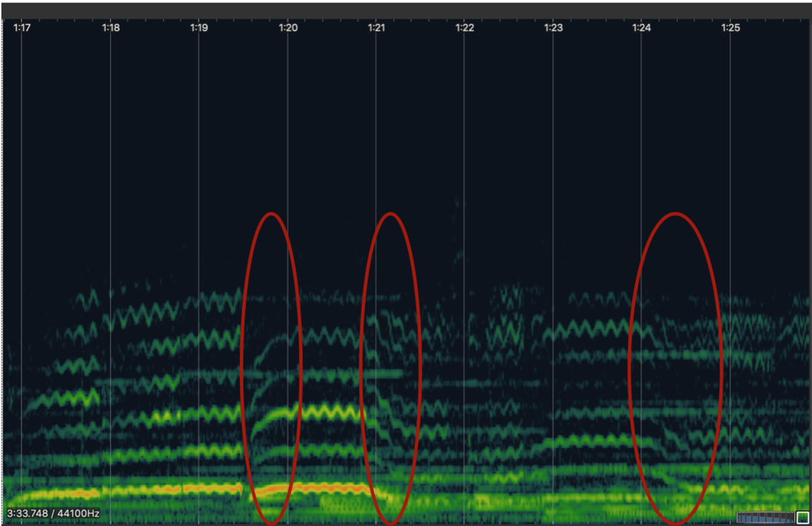Click the white square icon in bottom-right corner
The height and width of the screenshot is (526, 812).
point(802,518)
